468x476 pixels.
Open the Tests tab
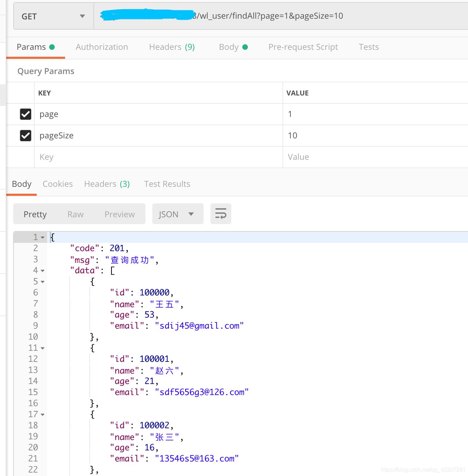point(369,47)
